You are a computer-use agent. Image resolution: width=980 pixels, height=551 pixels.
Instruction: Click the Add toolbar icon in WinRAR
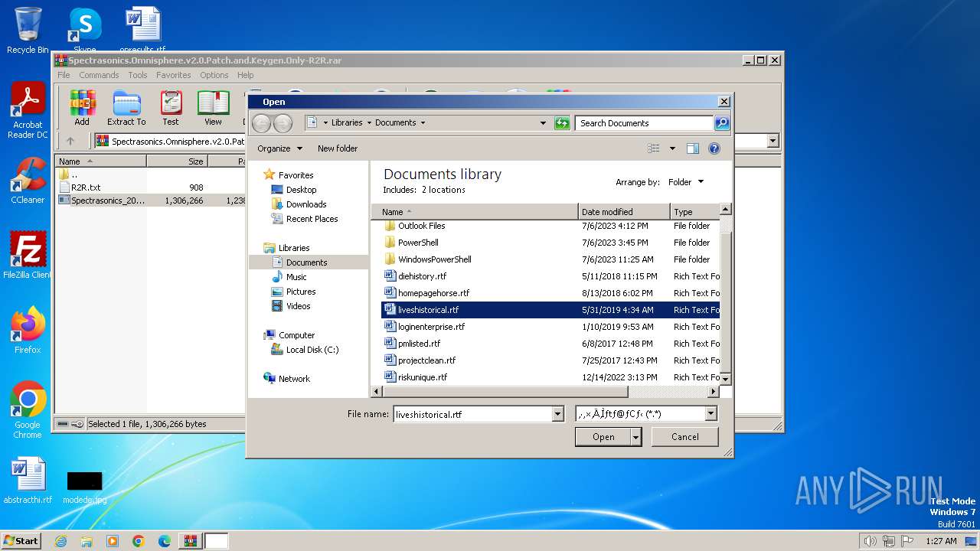pos(82,108)
